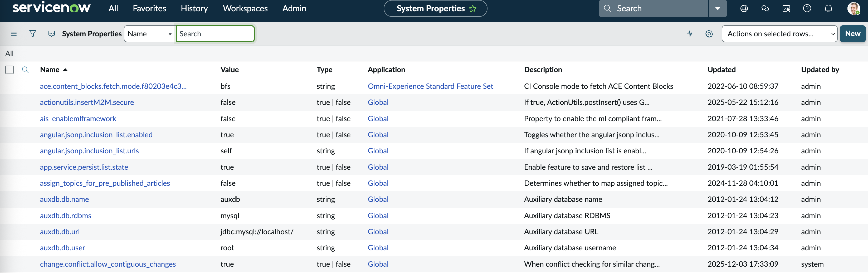Open the Workspaces menu
Image resolution: width=868 pixels, height=273 pixels.
point(245,8)
